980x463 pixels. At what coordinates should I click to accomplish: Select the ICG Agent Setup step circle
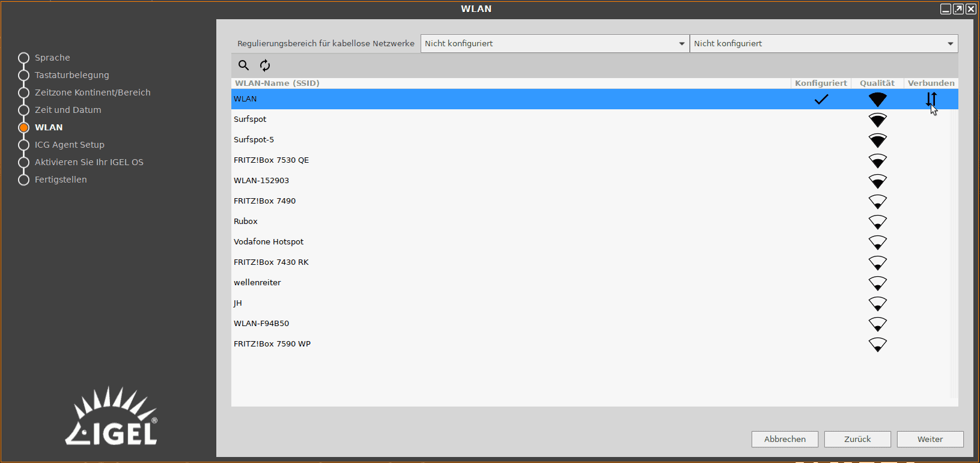(23, 145)
